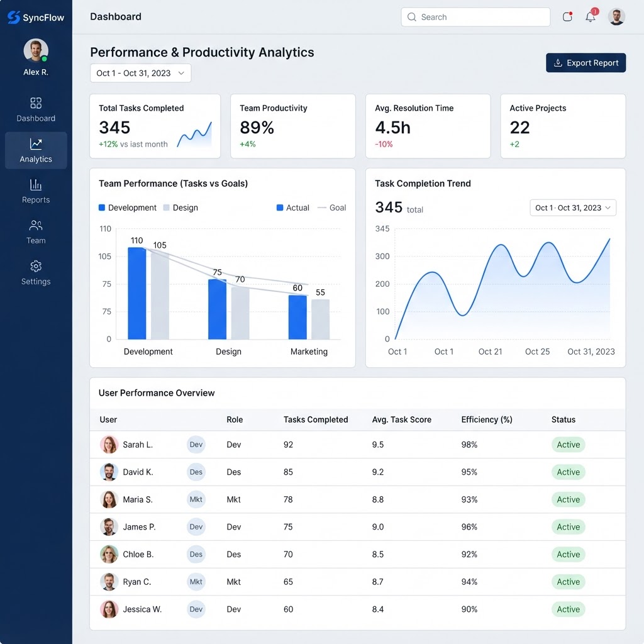Click the Avg. Resolution Time 4.5h value

(392, 127)
